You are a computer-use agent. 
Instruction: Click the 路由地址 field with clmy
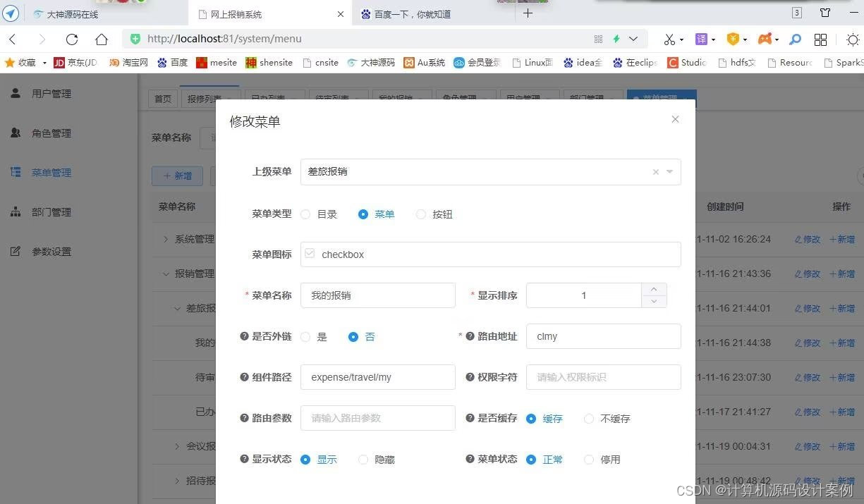pyautogui.click(x=604, y=336)
